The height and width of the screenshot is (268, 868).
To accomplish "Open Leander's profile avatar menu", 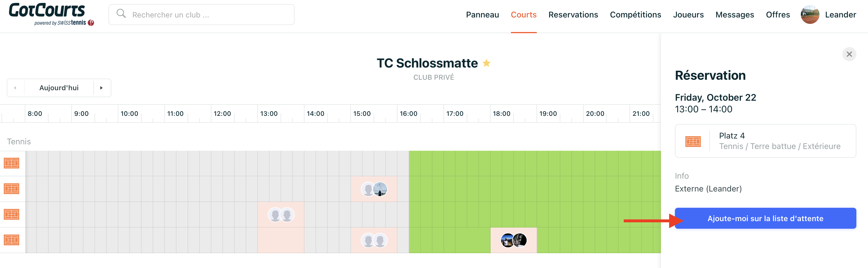I will (810, 15).
